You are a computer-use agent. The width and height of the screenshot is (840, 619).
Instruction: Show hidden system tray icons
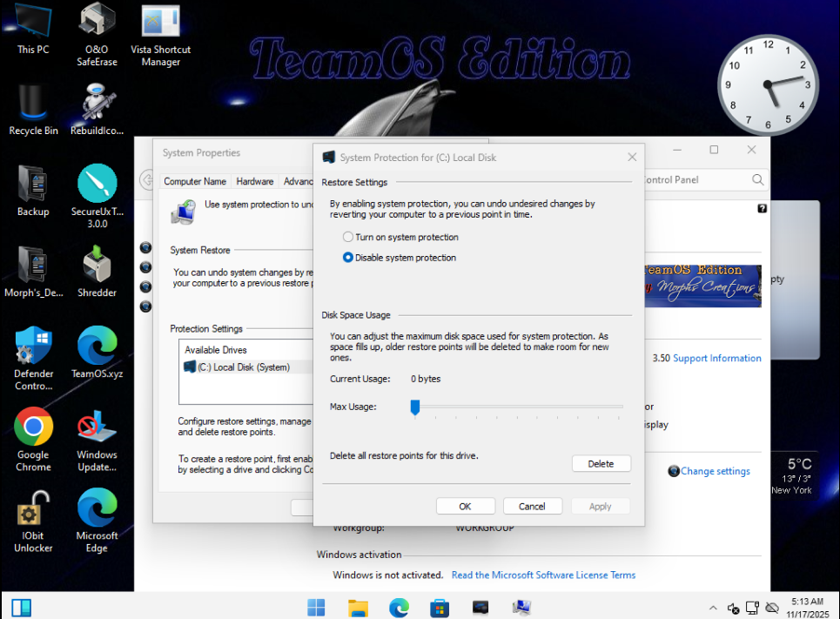click(x=713, y=608)
